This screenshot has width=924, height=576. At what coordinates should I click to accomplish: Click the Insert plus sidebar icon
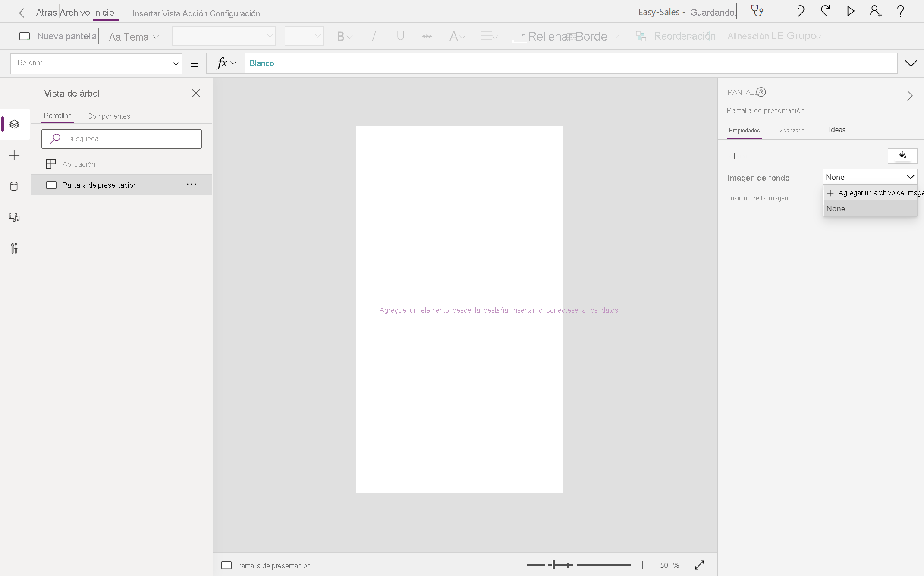click(x=14, y=155)
